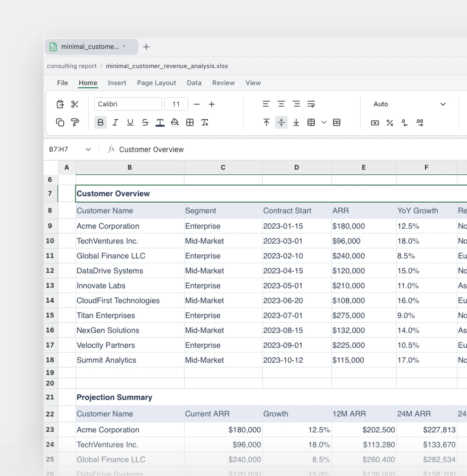Add a new tab with plus button
The image size is (467, 476).
point(146,47)
